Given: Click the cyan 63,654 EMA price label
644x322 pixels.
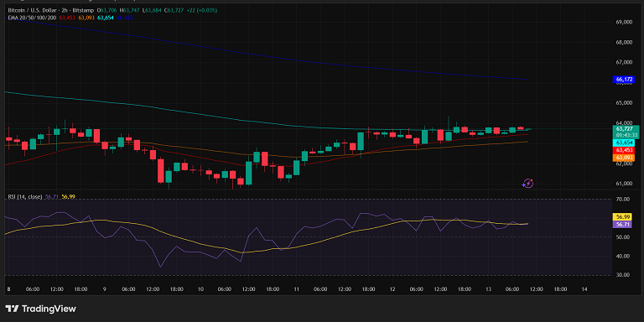Looking at the screenshot, I should (624, 143).
